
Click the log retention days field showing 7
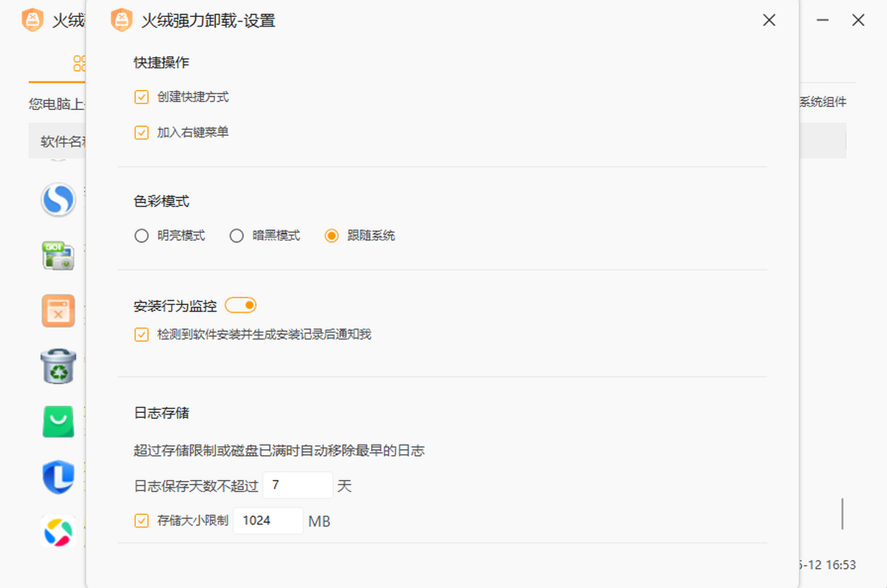298,485
